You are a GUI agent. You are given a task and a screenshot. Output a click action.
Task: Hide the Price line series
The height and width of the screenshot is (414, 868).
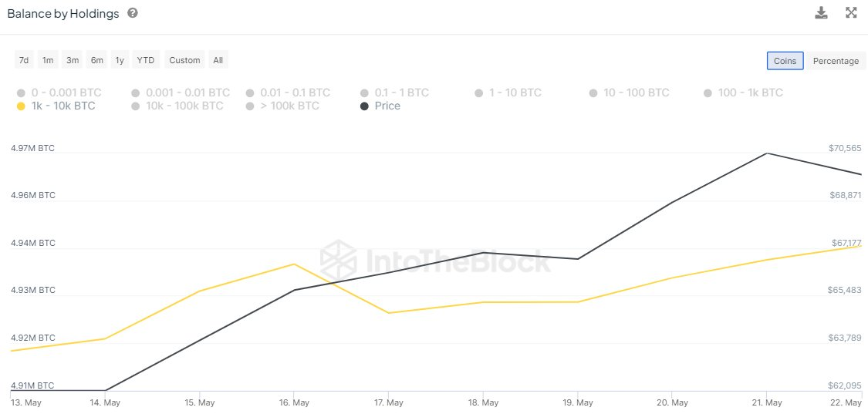pyautogui.click(x=380, y=106)
